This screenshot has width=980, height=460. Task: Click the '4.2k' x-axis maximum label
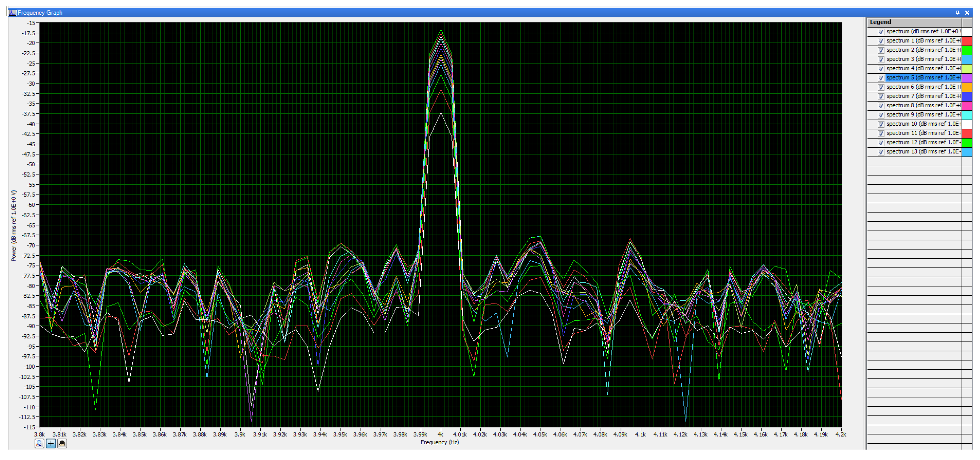coord(841,434)
